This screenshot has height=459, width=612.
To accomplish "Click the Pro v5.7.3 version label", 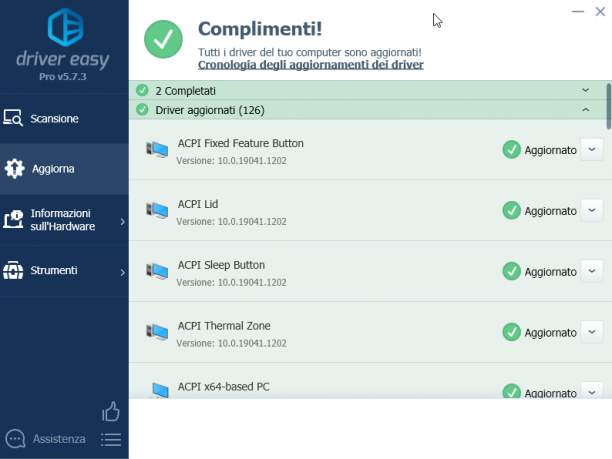I will tap(63, 76).
